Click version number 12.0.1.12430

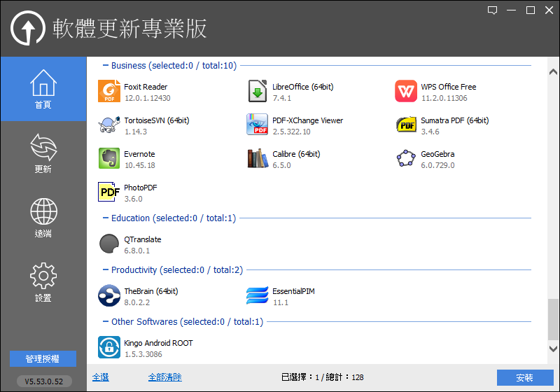point(148,98)
